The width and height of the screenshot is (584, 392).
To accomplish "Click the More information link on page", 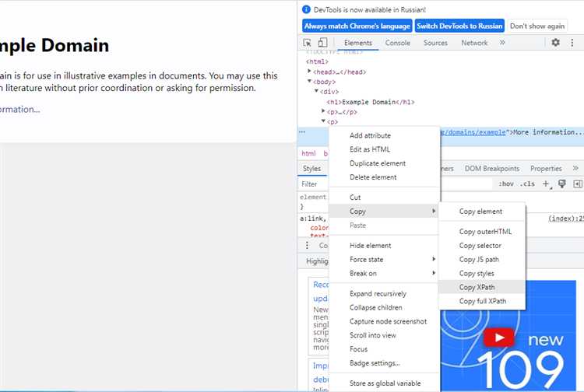I will (x=19, y=110).
